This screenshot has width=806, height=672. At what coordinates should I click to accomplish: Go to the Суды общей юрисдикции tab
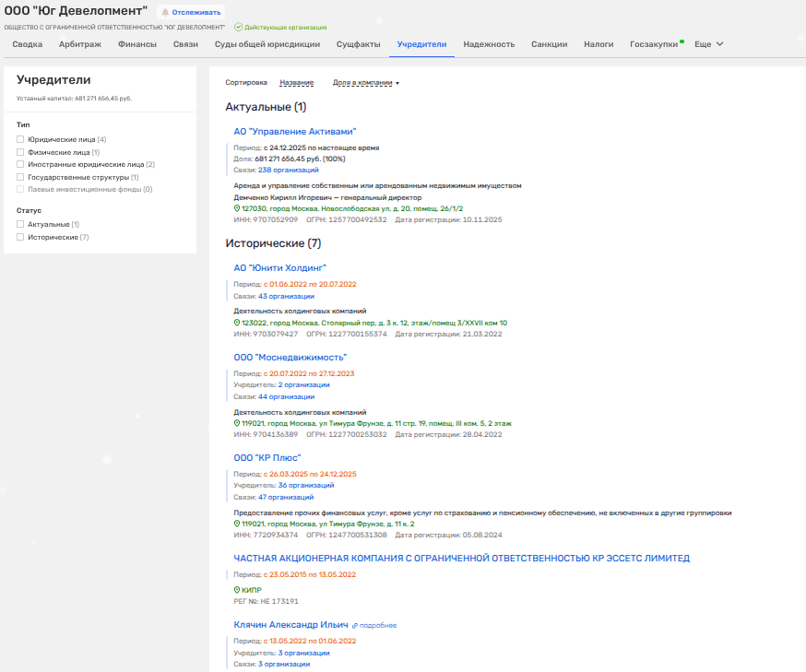click(x=267, y=44)
